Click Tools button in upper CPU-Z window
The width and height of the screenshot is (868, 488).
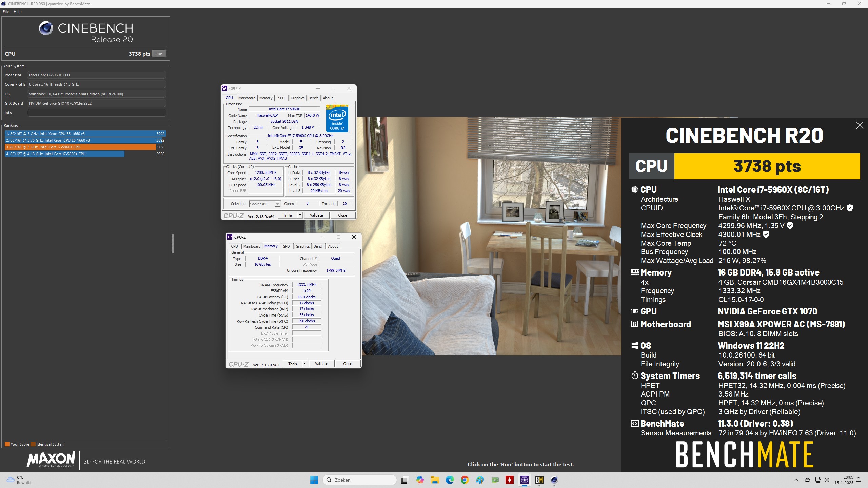pyautogui.click(x=288, y=215)
